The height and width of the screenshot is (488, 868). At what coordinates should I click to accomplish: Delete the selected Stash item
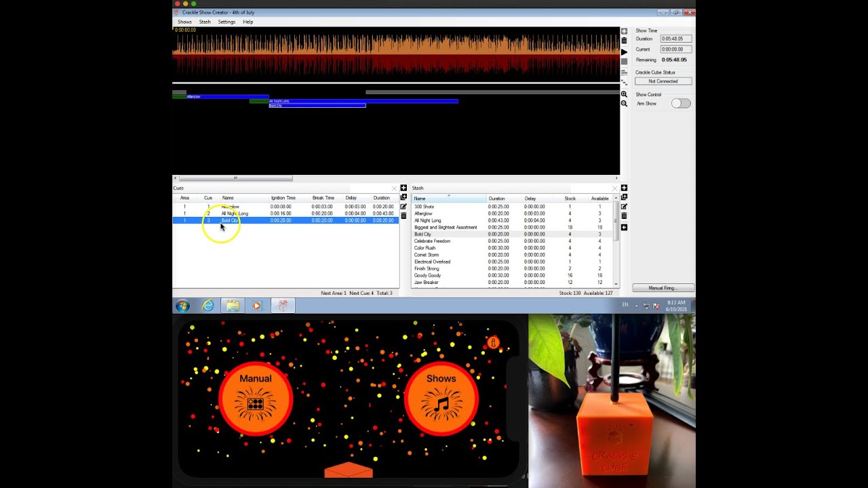[x=624, y=216]
